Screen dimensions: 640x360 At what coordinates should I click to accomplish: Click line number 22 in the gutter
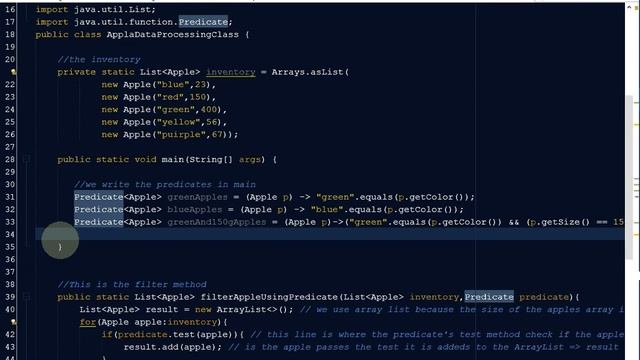click(10, 84)
